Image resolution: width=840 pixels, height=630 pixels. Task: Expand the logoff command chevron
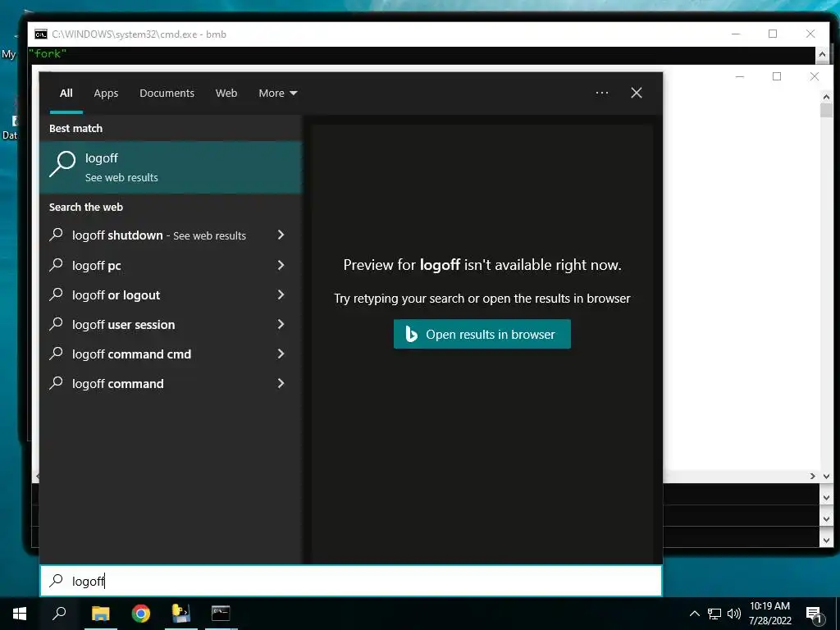[281, 382]
